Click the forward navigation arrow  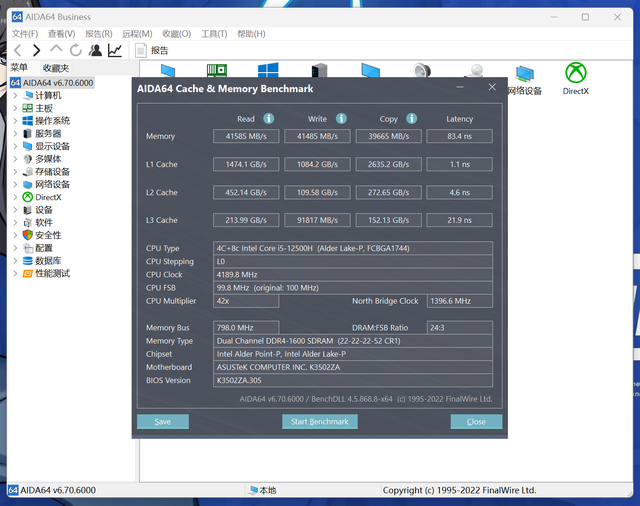pos(36,50)
